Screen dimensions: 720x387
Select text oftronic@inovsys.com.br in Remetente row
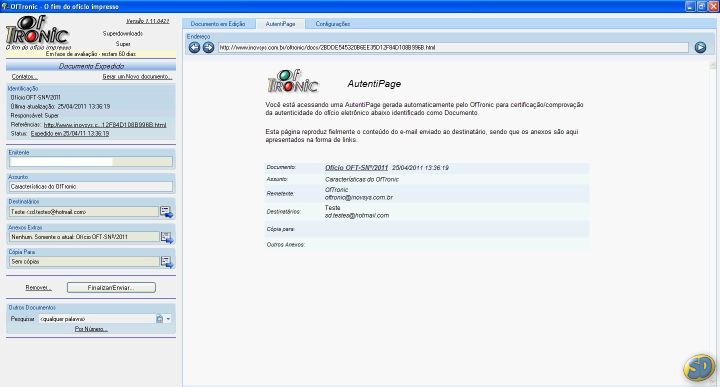tap(359, 197)
